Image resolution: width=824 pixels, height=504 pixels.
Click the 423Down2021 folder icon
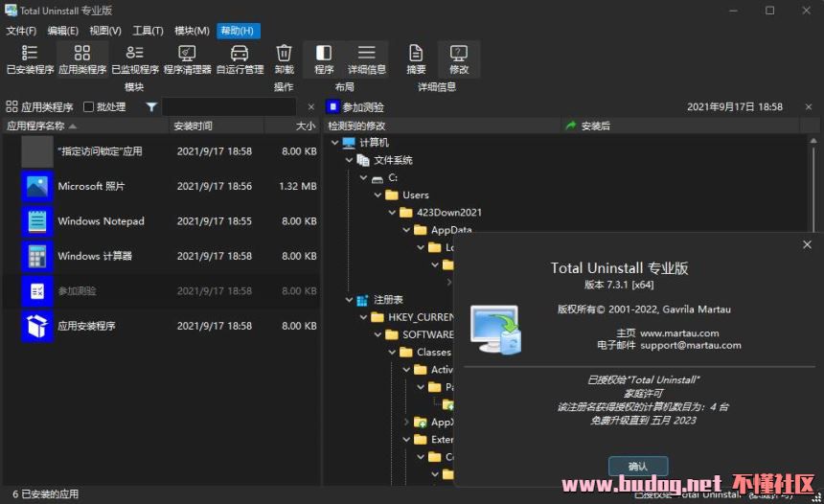405,213
